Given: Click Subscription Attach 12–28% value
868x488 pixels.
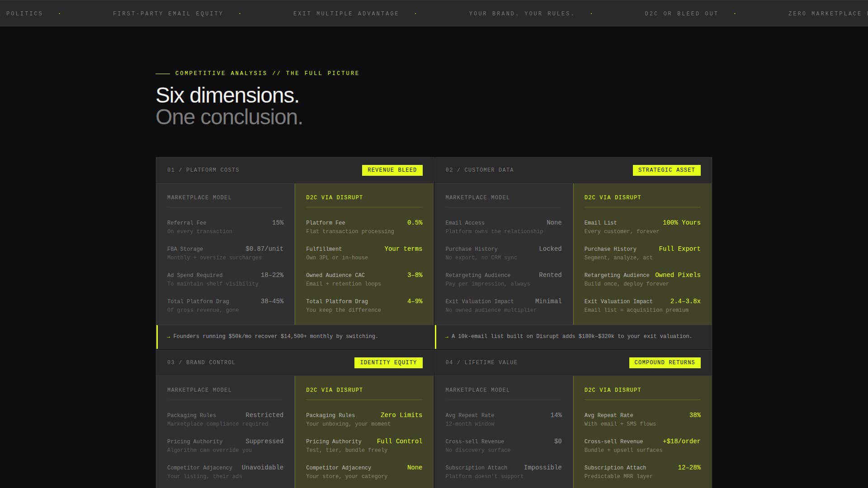Looking at the screenshot, I should tap(689, 468).
